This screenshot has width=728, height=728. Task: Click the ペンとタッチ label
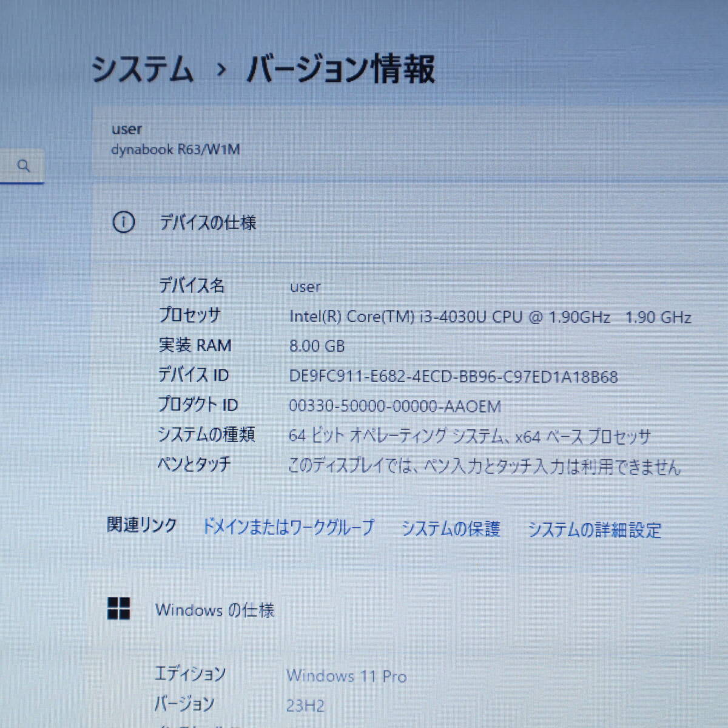click(x=194, y=464)
